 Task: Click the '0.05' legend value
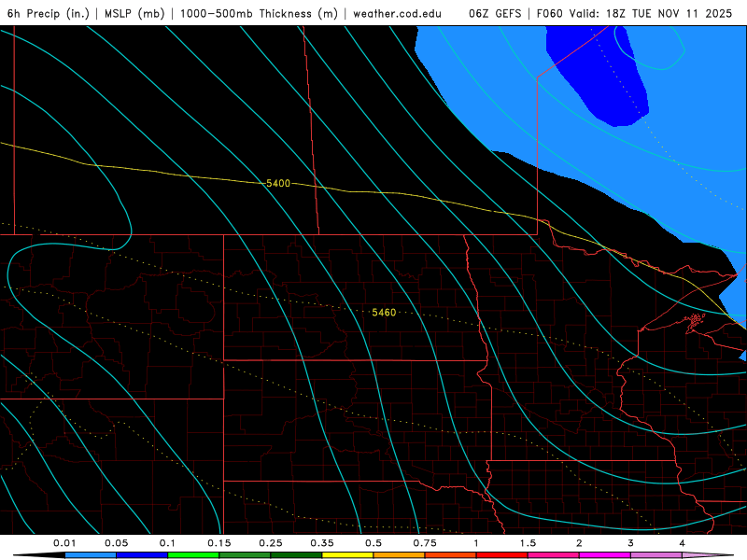[x=117, y=543]
